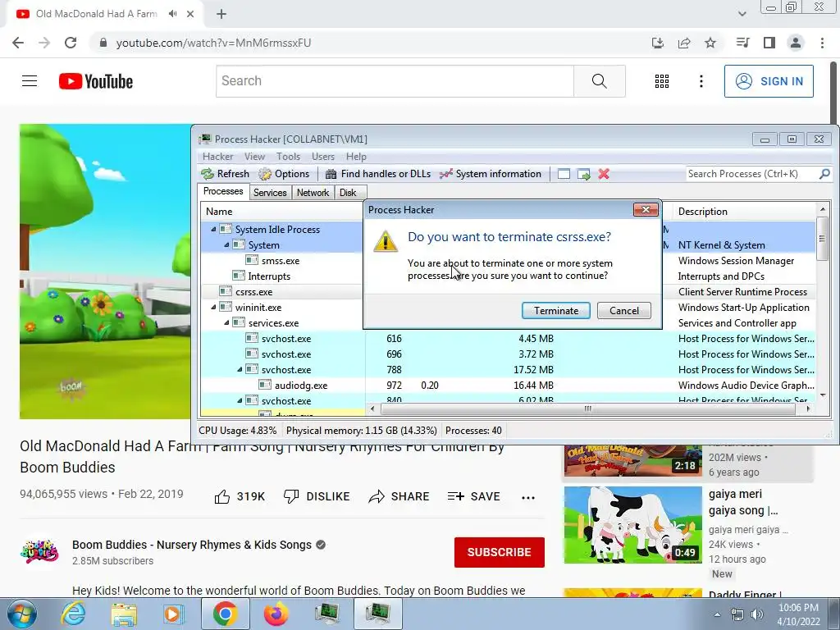This screenshot has width=840, height=630.
Task: Reload the page in Chrome
Action: 71,43
